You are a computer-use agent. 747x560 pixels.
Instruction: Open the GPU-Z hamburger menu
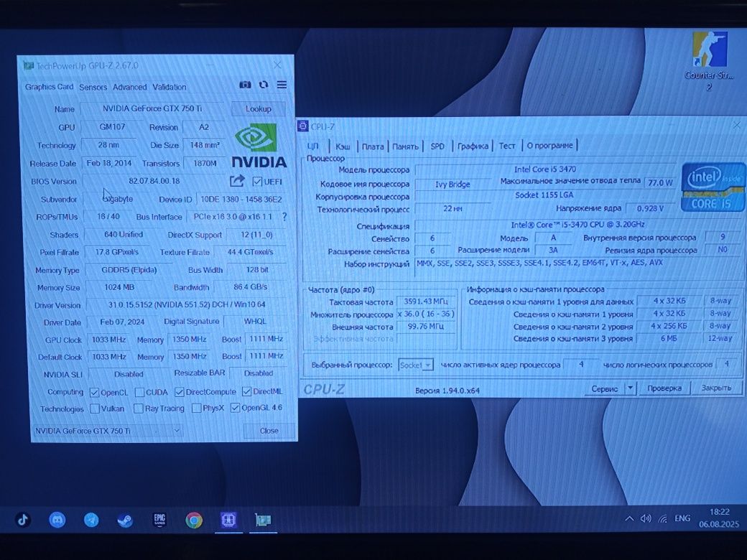tap(282, 85)
